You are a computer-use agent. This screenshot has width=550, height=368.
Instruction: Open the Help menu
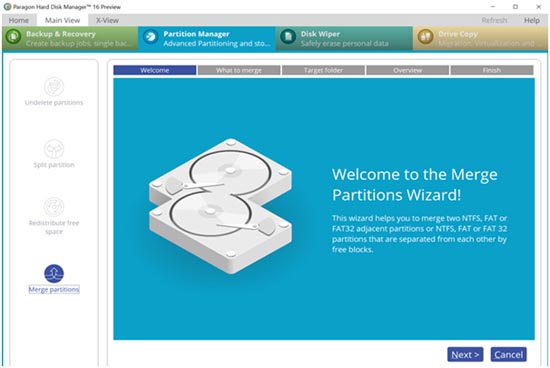coord(532,20)
